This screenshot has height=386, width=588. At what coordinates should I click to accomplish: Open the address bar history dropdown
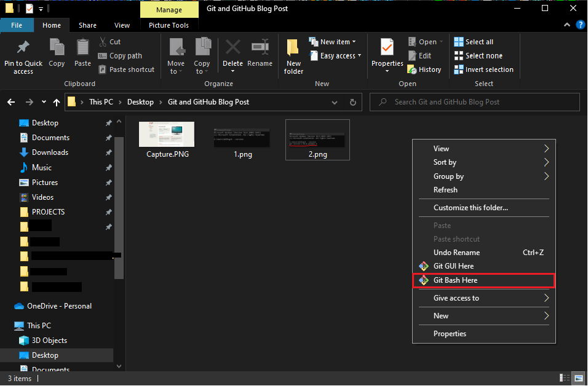[x=335, y=102]
